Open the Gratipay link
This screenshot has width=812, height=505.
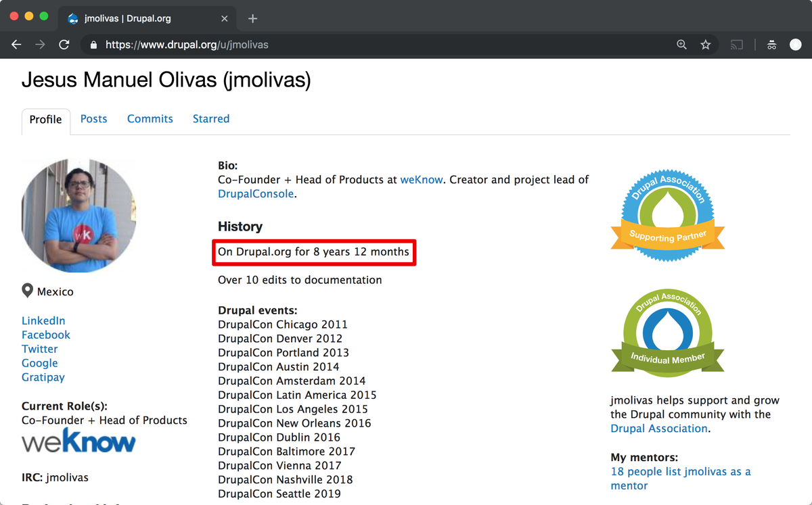pos(43,378)
